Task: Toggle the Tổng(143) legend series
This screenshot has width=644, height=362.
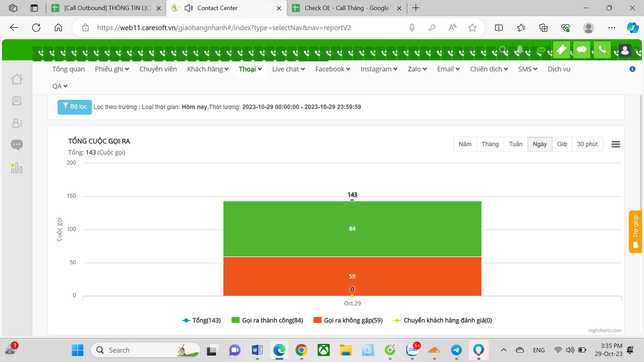Action: point(201,320)
